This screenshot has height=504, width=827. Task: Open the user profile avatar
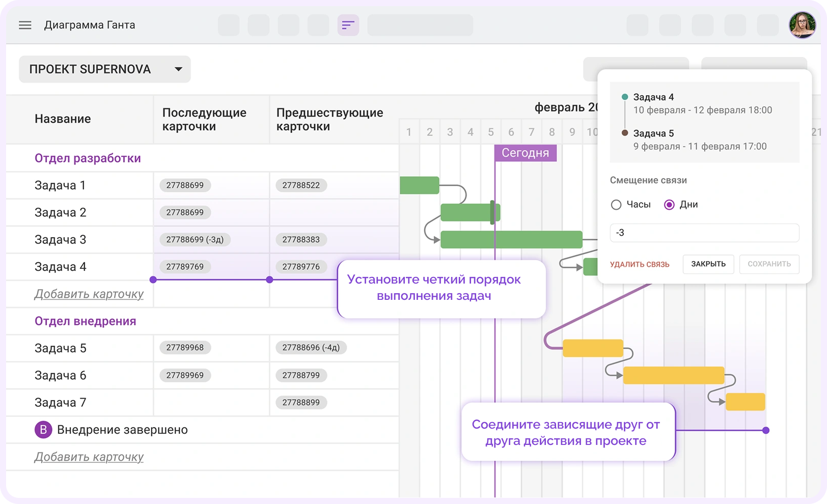[x=802, y=25]
